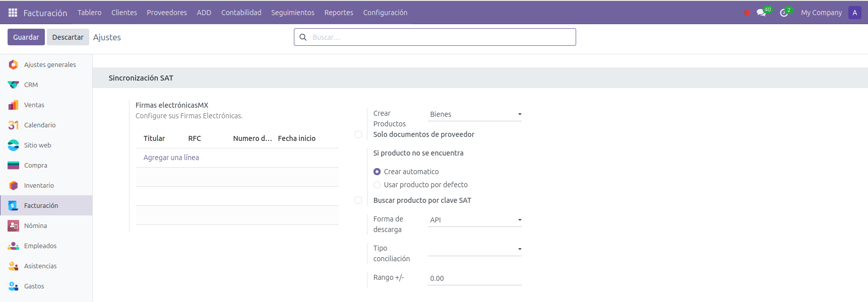Image resolution: width=868 pixels, height=302 pixels.
Task: Click Agregar una línea link
Action: (171, 158)
